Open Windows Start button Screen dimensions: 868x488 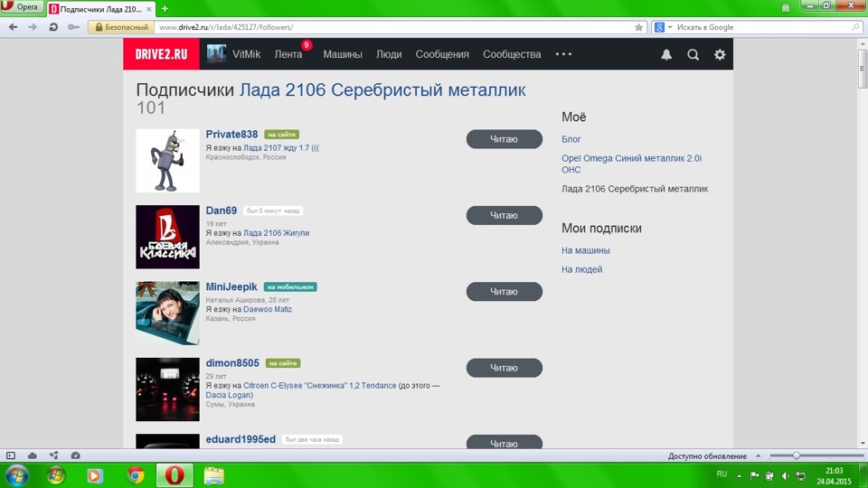16,475
